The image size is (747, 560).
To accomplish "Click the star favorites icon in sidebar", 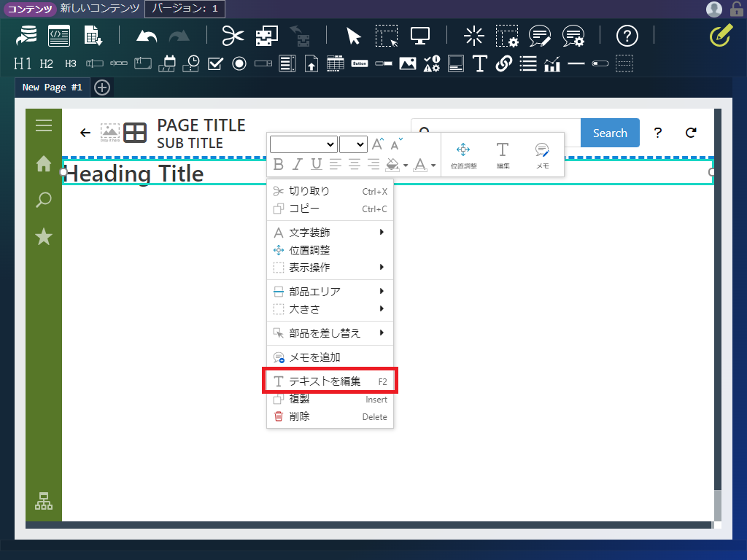I will (44, 236).
